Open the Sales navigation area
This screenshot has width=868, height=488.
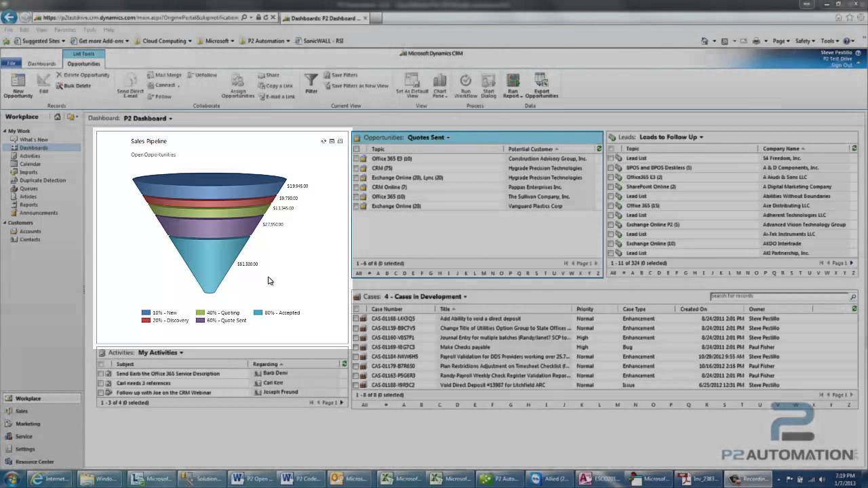[41, 411]
